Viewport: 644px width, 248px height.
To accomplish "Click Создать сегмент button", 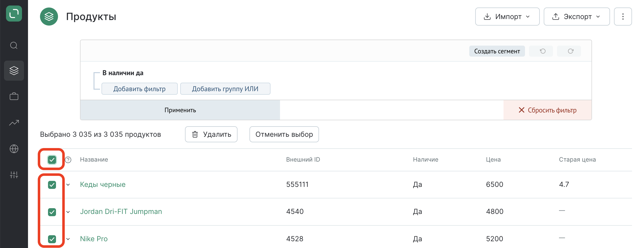I will pos(497,51).
